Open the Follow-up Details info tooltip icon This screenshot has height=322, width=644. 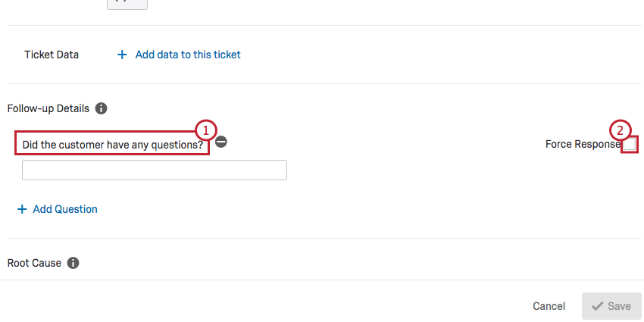[102, 108]
